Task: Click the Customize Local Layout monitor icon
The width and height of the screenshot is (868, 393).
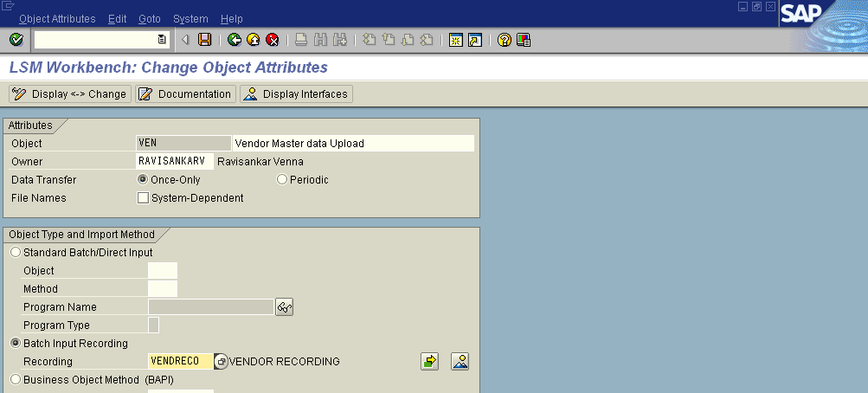Action: [524, 40]
